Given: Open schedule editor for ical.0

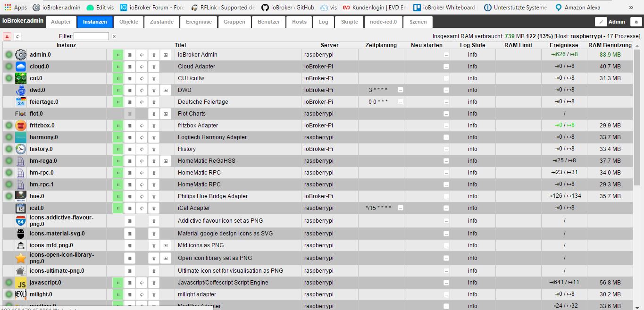Looking at the screenshot, I should [x=401, y=208].
